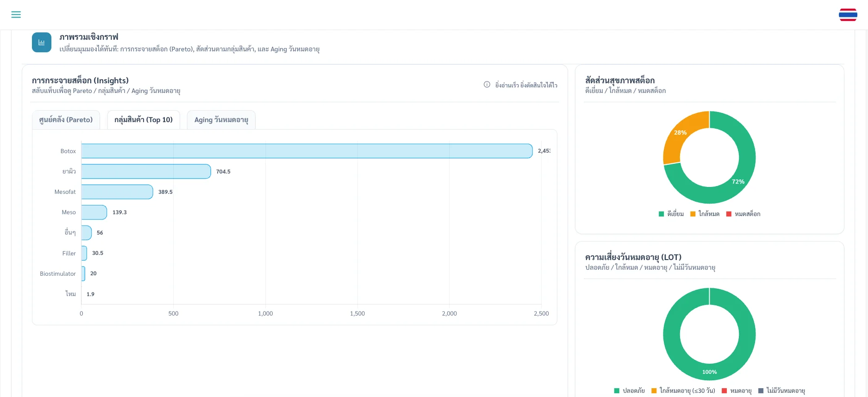Image resolution: width=868 pixels, height=397 pixels.
Task: Click the Filler bar in chart
Action: [84, 253]
